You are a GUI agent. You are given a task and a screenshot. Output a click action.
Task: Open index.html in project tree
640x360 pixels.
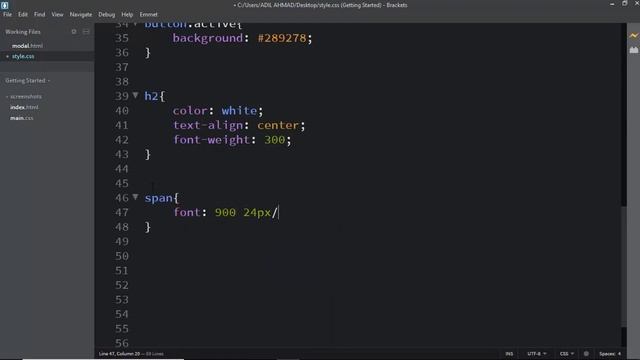point(24,107)
